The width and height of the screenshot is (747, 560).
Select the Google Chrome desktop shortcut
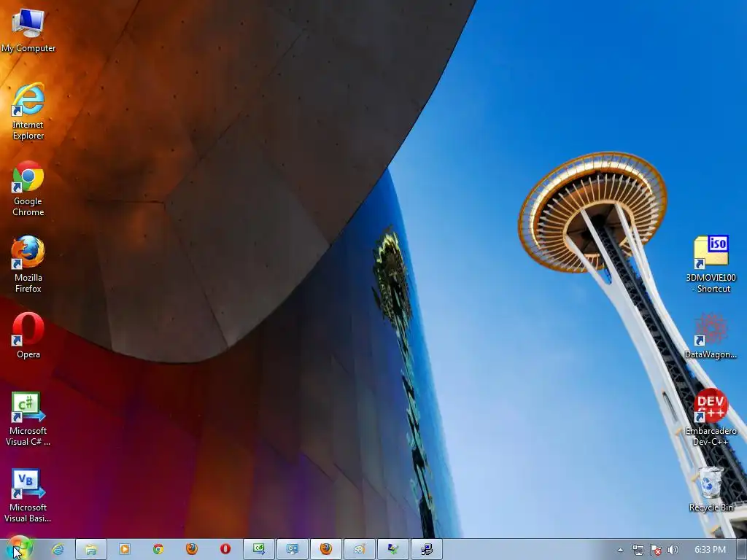(28, 189)
